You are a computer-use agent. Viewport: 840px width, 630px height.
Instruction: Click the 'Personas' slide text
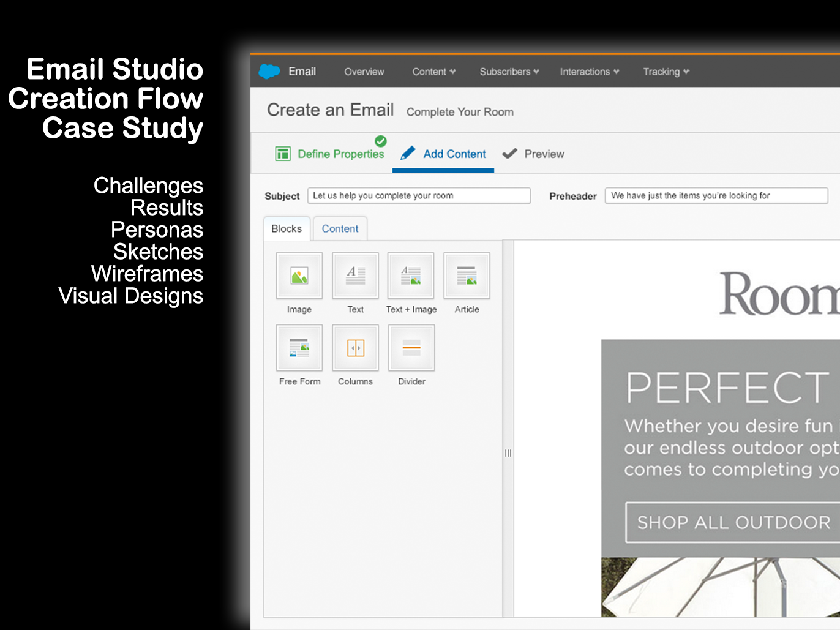click(157, 230)
